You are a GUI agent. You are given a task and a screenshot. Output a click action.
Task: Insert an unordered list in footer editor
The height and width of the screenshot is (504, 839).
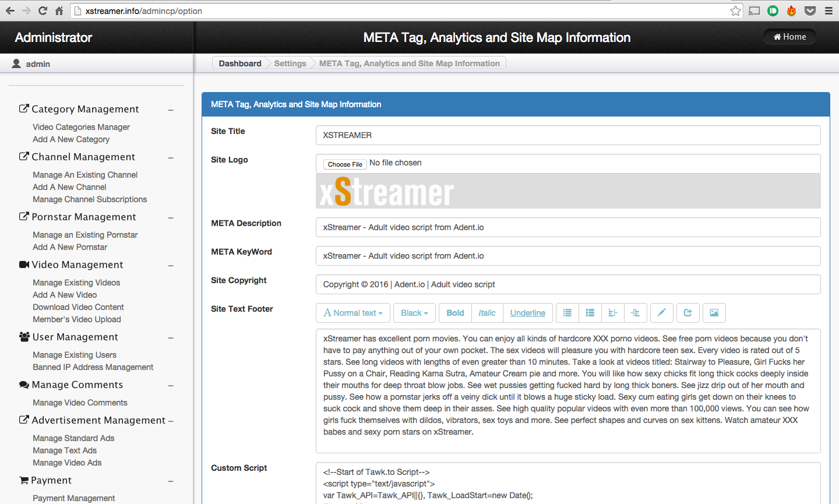(x=567, y=313)
